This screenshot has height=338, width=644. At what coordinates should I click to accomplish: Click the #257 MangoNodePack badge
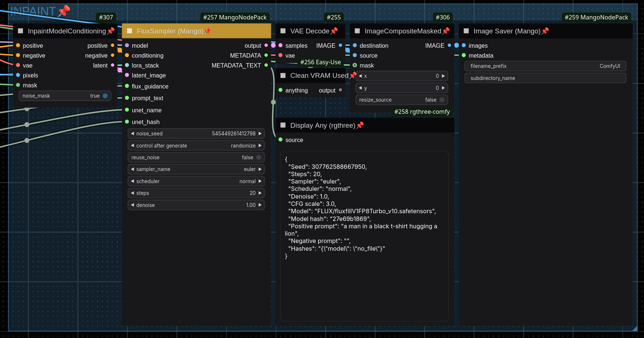pos(235,17)
